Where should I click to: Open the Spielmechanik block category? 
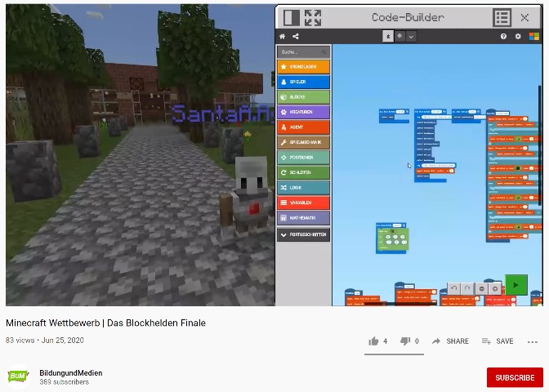coord(303,142)
